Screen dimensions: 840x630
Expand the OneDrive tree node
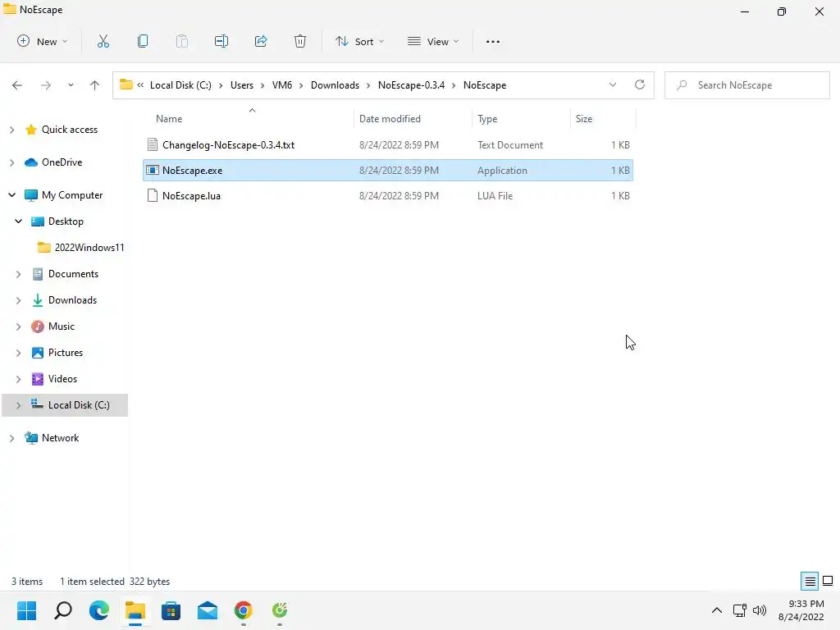(x=11, y=162)
